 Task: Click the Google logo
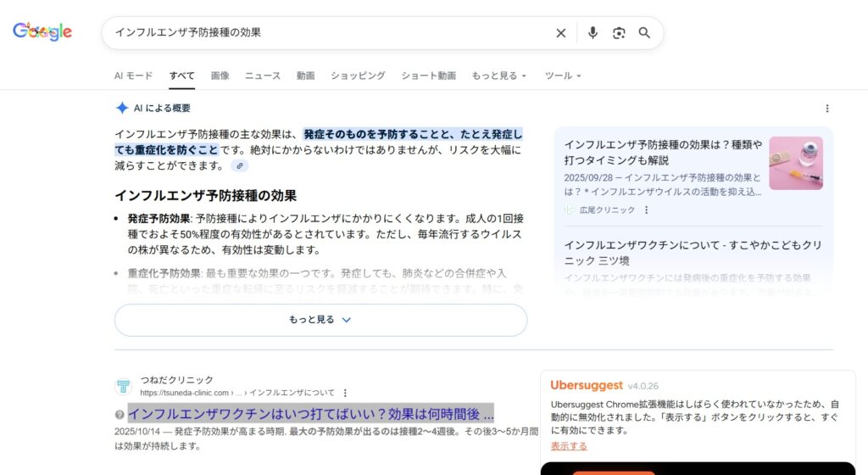pyautogui.click(x=42, y=32)
